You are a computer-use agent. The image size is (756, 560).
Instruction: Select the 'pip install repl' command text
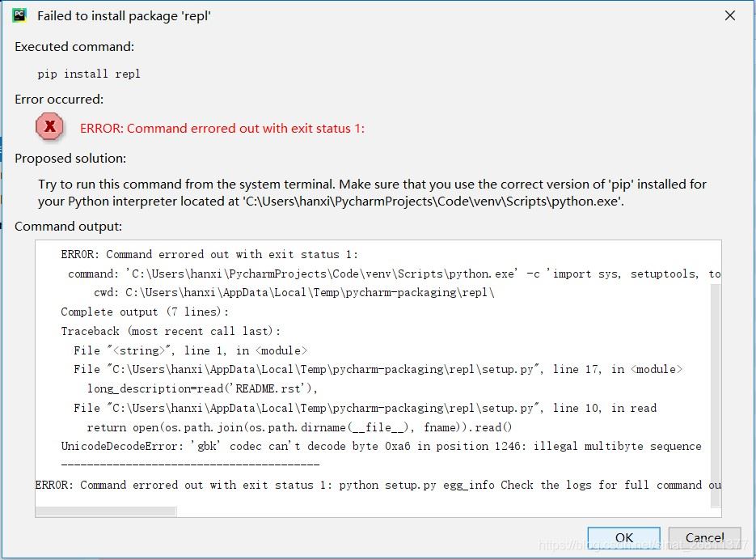point(89,74)
